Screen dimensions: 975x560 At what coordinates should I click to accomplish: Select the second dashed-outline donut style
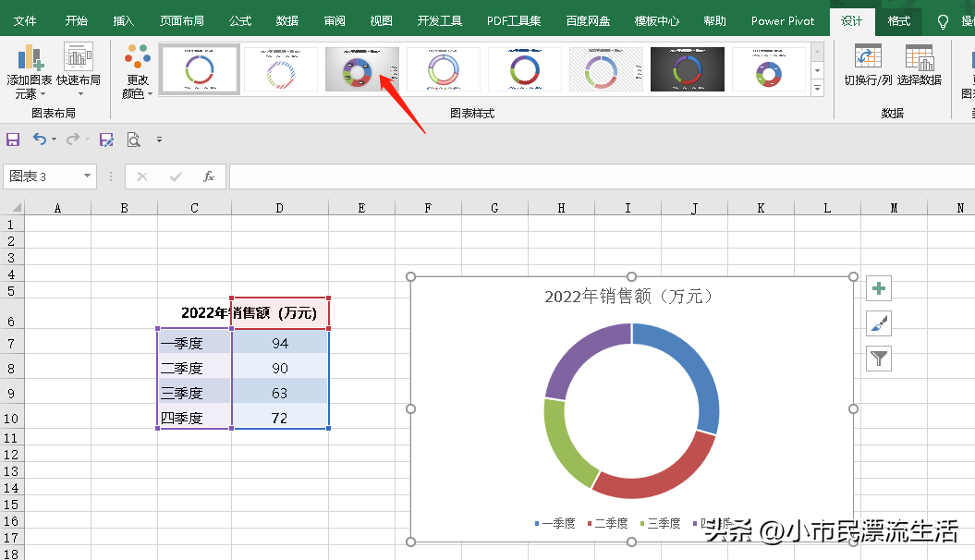click(281, 69)
